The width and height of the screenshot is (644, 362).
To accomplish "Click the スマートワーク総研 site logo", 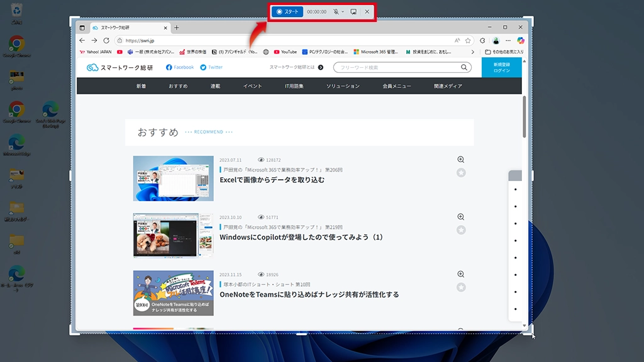I will pos(119,67).
